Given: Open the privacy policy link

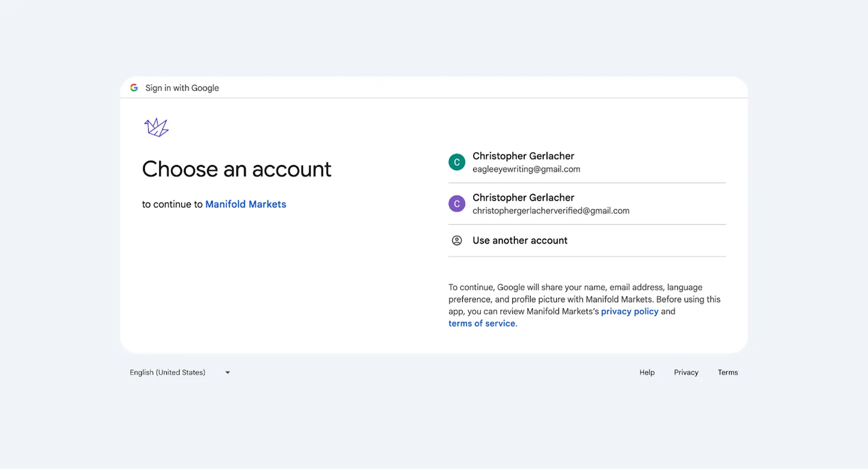Looking at the screenshot, I should [x=630, y=311].
